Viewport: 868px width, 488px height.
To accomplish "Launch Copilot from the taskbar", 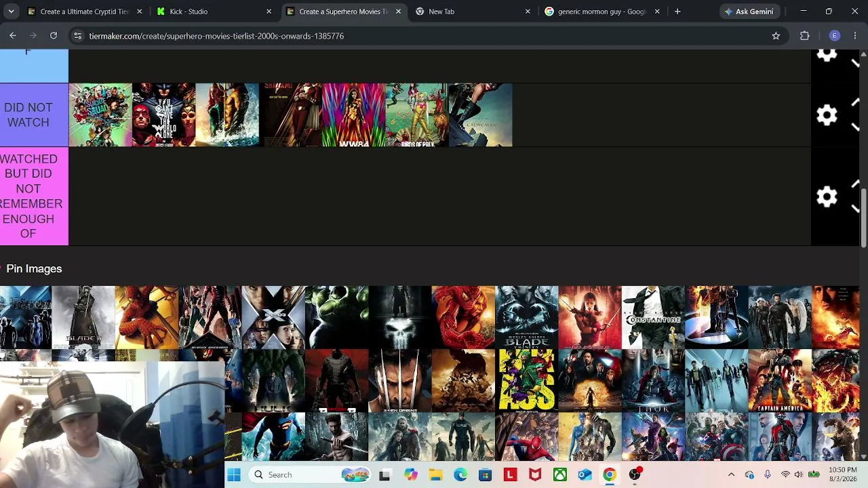I will (410, 475).
